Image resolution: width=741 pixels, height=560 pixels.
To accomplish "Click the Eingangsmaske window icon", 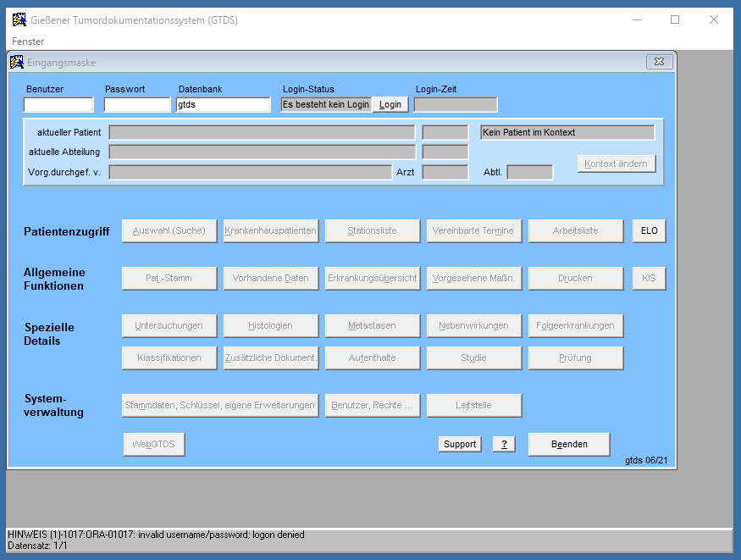I will click(17, 63).
